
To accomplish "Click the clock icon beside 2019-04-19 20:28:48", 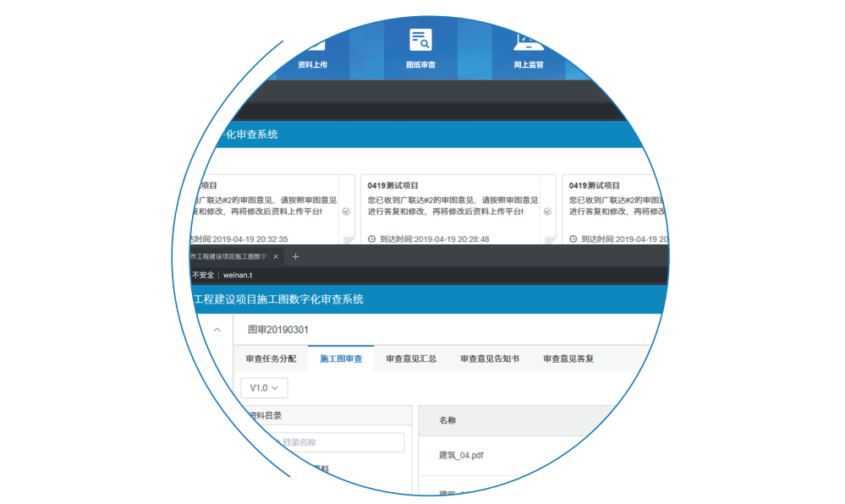I will click(373, 239).
